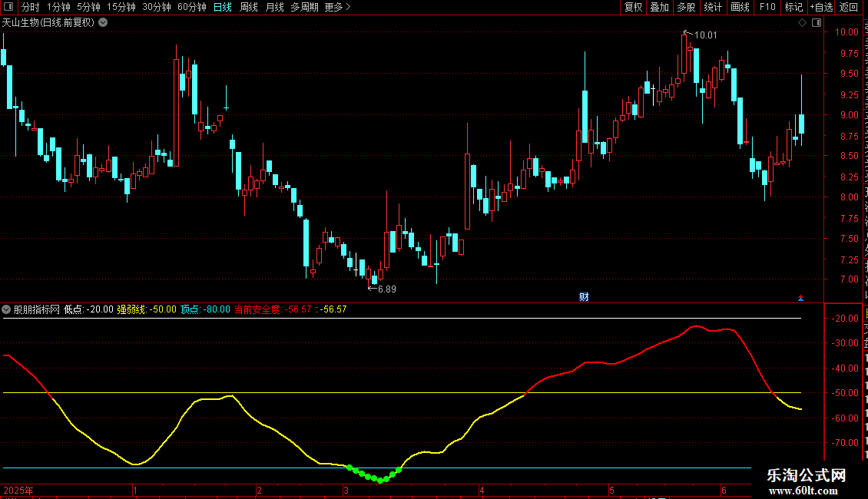Activate the 画线 drawing tools
868x499 pixels.
pos(740,7)
